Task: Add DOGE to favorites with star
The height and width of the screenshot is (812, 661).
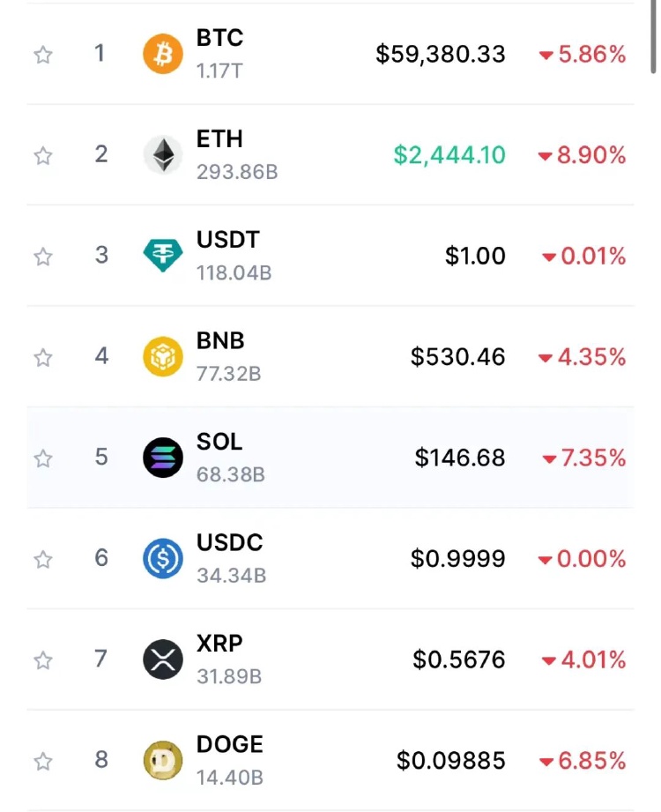Action: point(43,761)
